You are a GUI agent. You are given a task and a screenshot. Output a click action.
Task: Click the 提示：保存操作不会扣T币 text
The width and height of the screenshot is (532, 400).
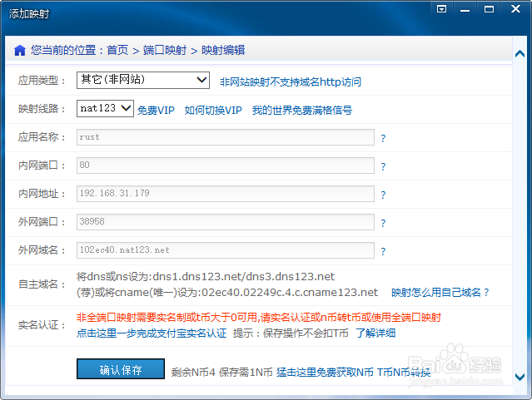291,333
